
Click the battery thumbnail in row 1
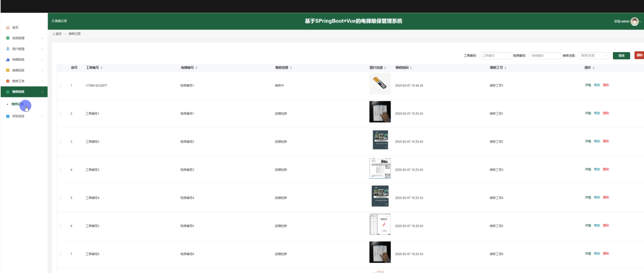380,84
